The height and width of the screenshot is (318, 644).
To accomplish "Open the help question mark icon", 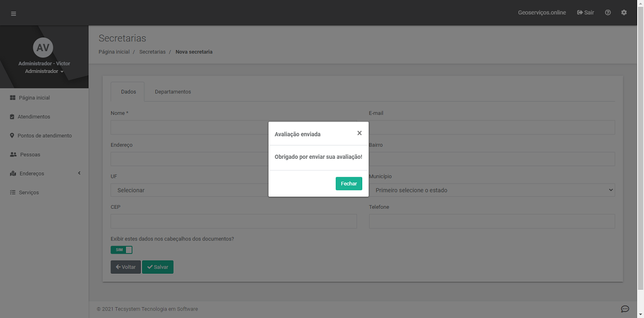I will click(x=608, y=13).
